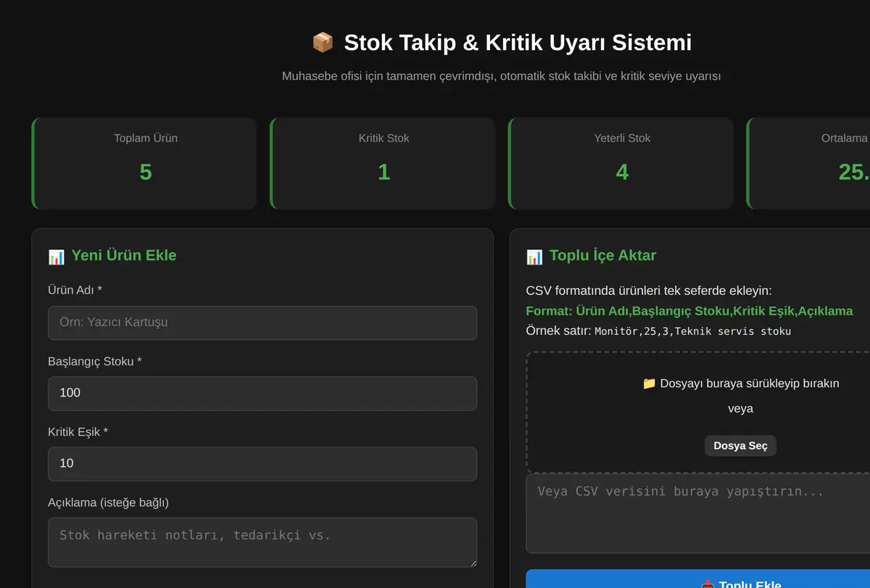Click the green Format: Ürün Adı line
Viewport: 870px width, 588px height.
(x=689, y=311)
